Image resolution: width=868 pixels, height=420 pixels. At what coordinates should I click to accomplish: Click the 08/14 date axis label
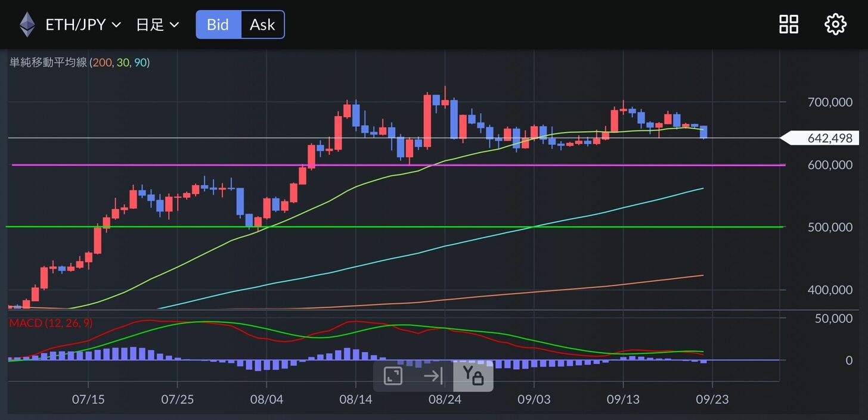[355, 399]
